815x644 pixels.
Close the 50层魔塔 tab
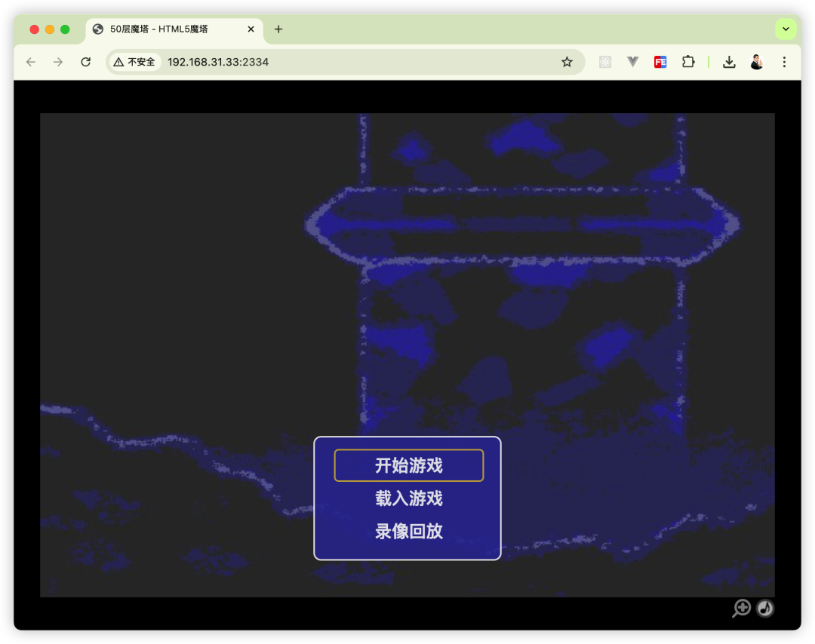pyautogui.click(x=251, y=29)
